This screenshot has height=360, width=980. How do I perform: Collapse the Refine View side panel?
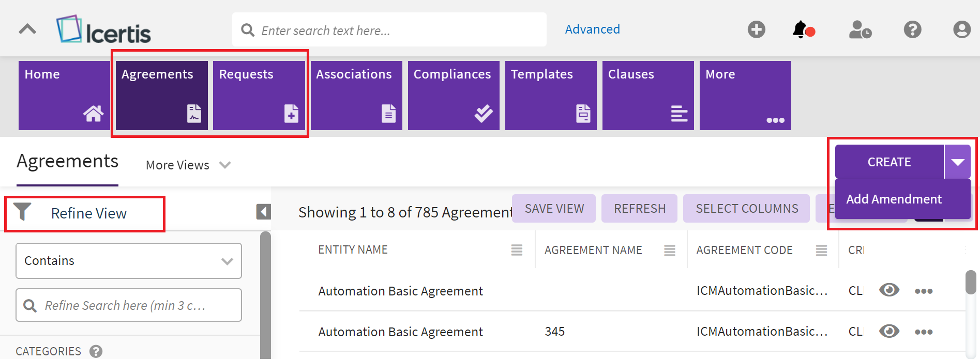[263, 212]
